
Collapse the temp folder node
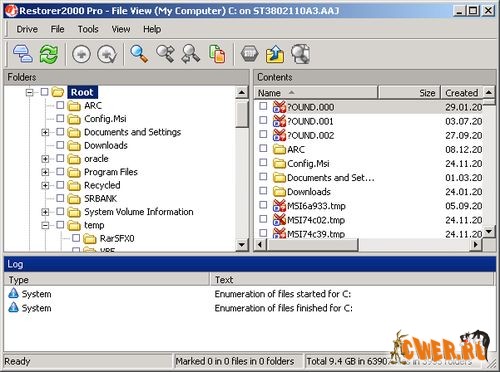point(45,225)
